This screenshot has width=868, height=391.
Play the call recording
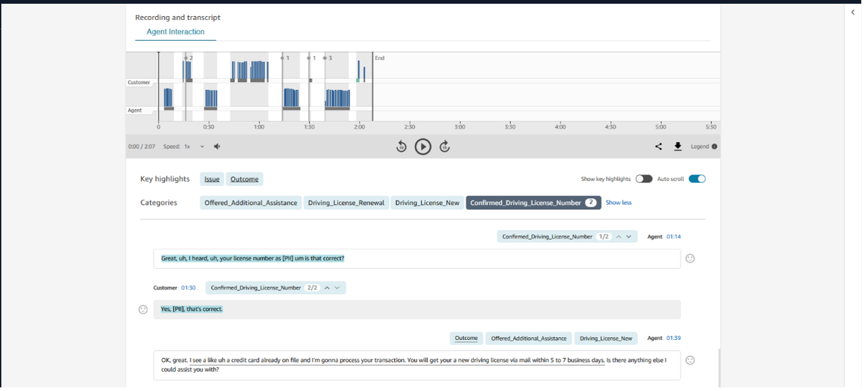click(x=423, y=147)
